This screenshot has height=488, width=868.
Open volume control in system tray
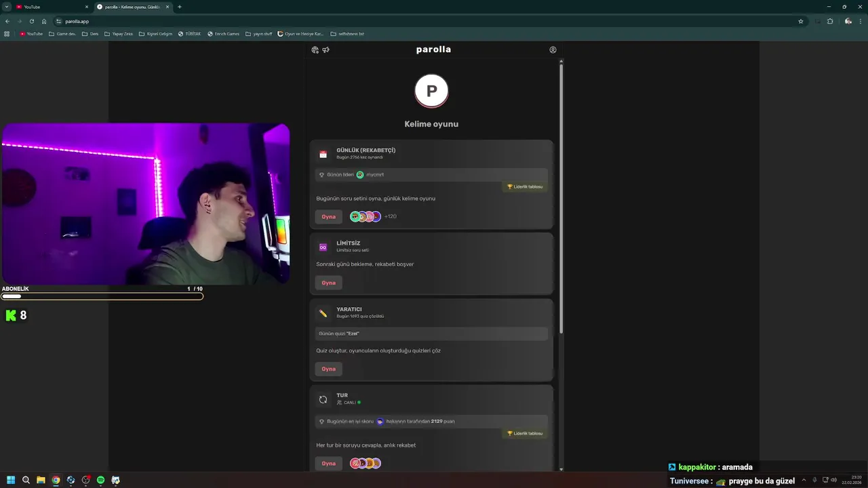833,480
